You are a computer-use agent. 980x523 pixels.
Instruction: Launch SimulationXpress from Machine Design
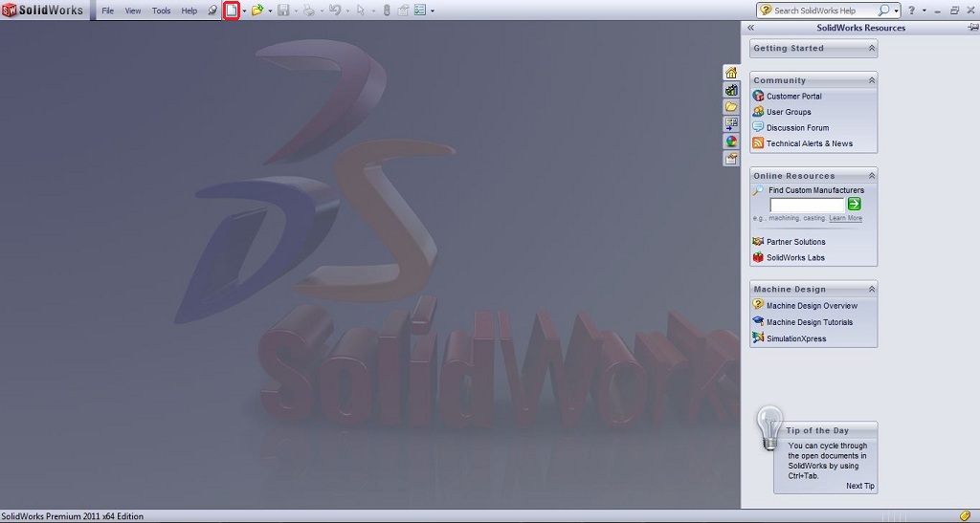click(796, 338)
